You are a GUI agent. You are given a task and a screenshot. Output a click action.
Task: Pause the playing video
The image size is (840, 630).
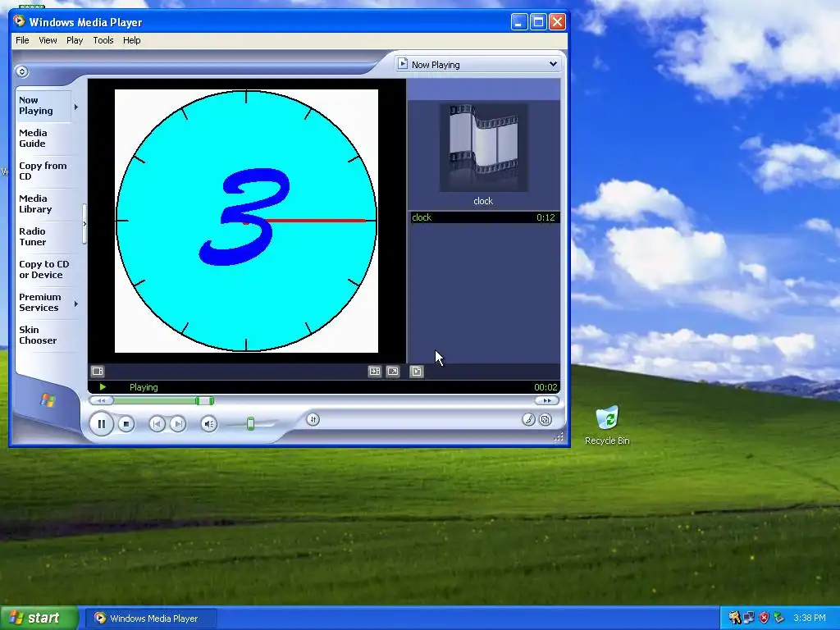point(101,424)
